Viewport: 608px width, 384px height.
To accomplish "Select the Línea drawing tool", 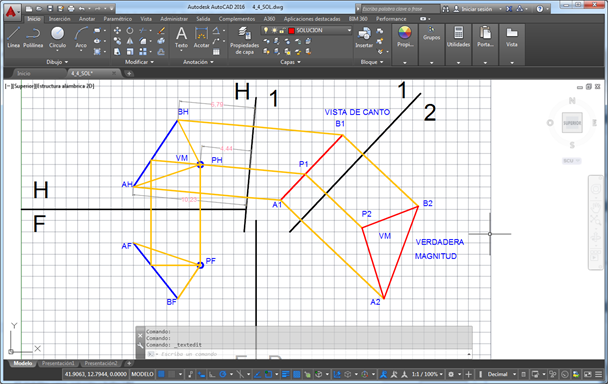I will 13,37.
